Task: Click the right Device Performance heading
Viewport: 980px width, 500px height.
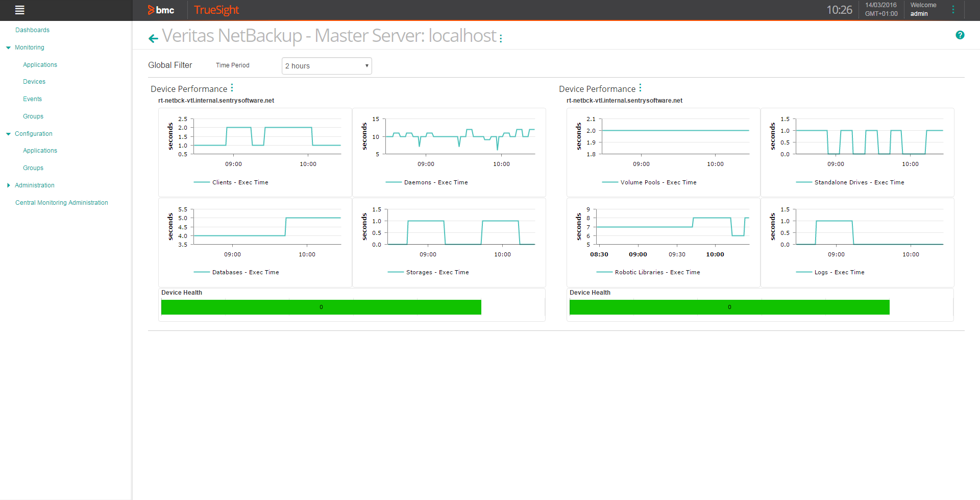Action: (x=597, y=89)
